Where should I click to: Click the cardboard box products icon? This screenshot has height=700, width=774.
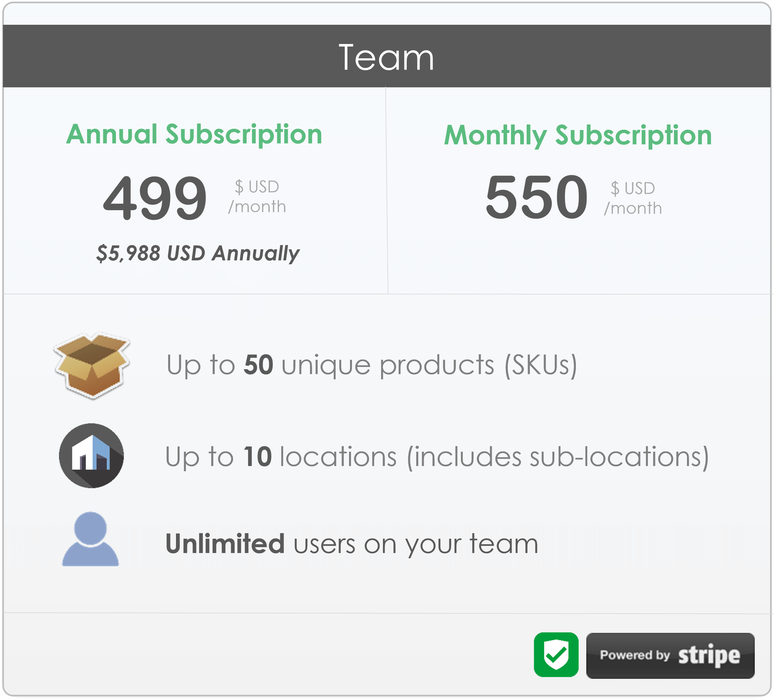coord(92,365)
